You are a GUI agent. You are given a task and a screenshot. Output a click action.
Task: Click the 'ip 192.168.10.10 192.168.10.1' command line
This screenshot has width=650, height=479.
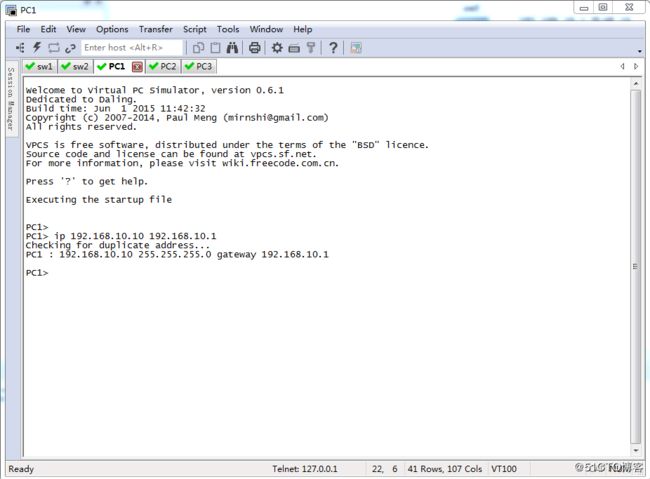[121, 236]
